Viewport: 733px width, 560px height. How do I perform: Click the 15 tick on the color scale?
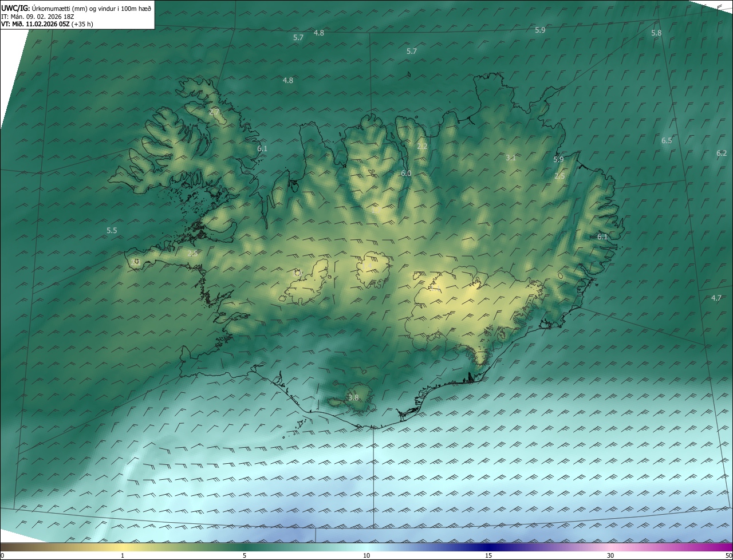point(488,555)
